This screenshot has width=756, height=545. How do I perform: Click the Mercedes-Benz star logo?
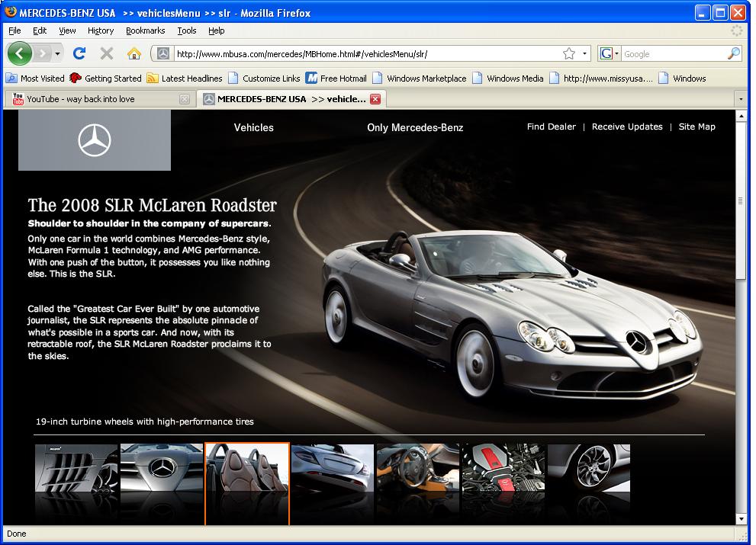click(x=95, y=140)
